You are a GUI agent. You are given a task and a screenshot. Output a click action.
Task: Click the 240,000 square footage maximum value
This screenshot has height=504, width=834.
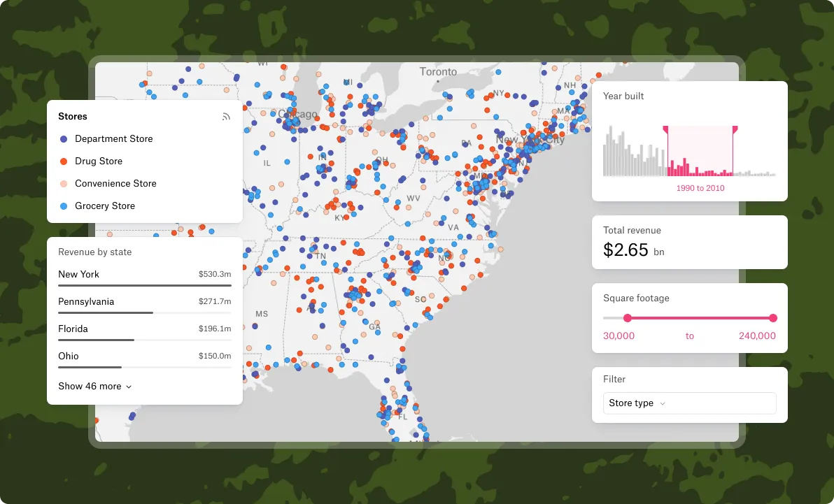pyautogui.click(x=758, y=336)
